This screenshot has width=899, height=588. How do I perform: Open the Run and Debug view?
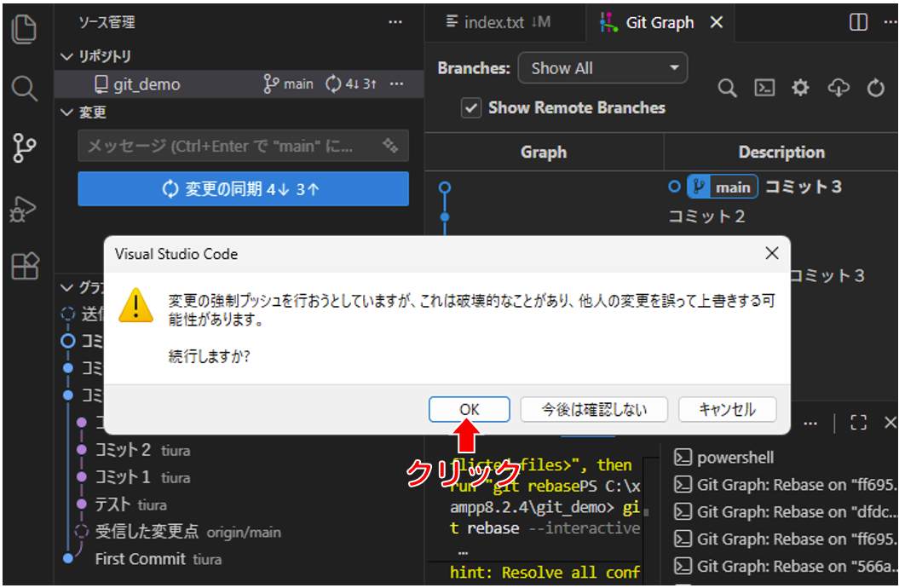[25, 208]
